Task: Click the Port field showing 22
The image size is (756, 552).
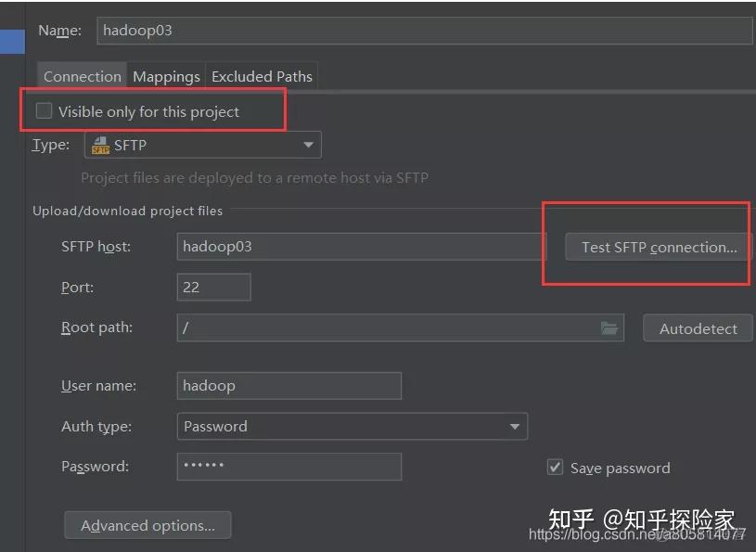Action: tap(214, 287)
